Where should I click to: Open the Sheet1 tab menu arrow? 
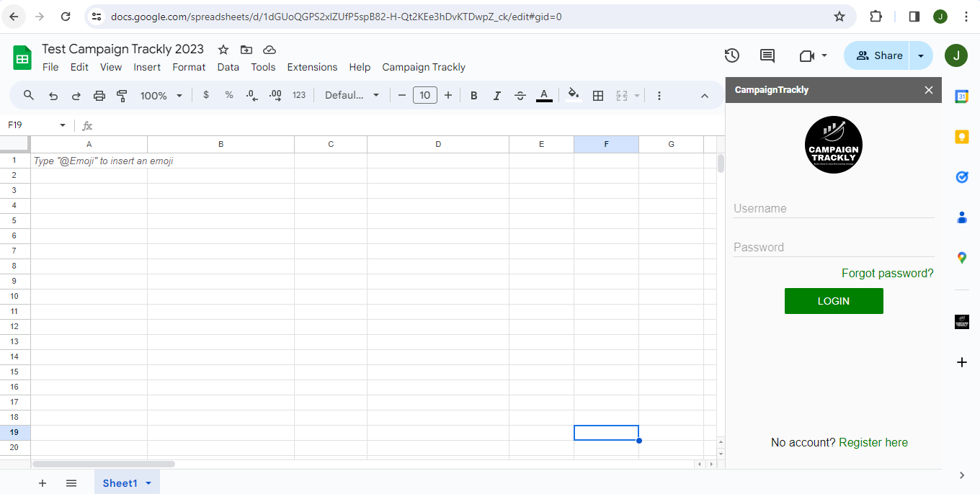148,483
